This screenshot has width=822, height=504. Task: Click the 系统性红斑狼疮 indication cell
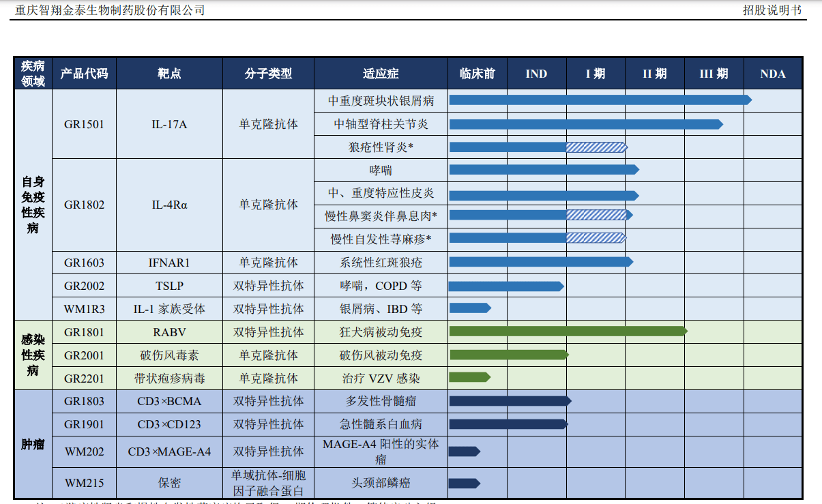[x=381, y=263]
